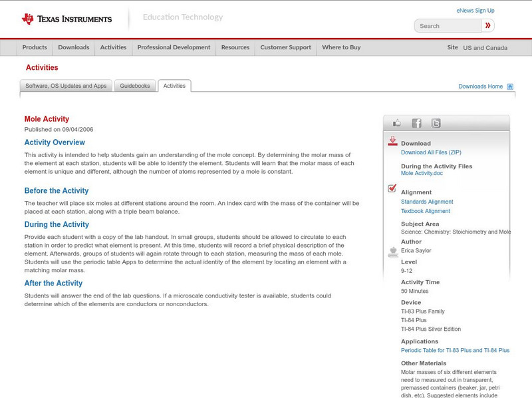Screen dimensions: 532x398
Task: Open the Professional Development menu
Action: point(174,47)
